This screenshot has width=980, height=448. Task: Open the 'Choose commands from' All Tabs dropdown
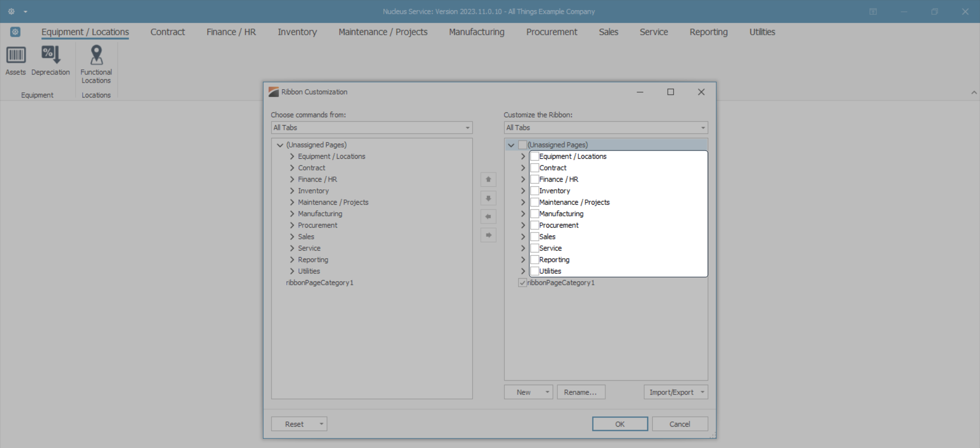(372, 128)
